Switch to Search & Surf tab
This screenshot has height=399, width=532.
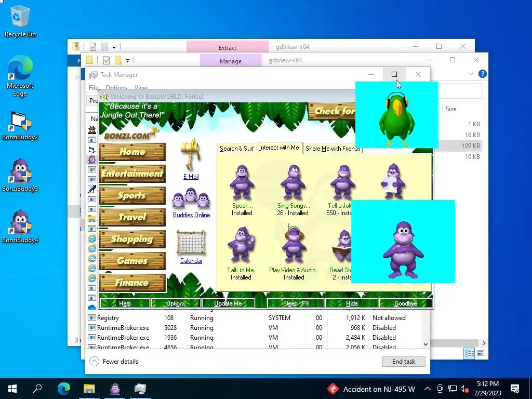[236, 148]
